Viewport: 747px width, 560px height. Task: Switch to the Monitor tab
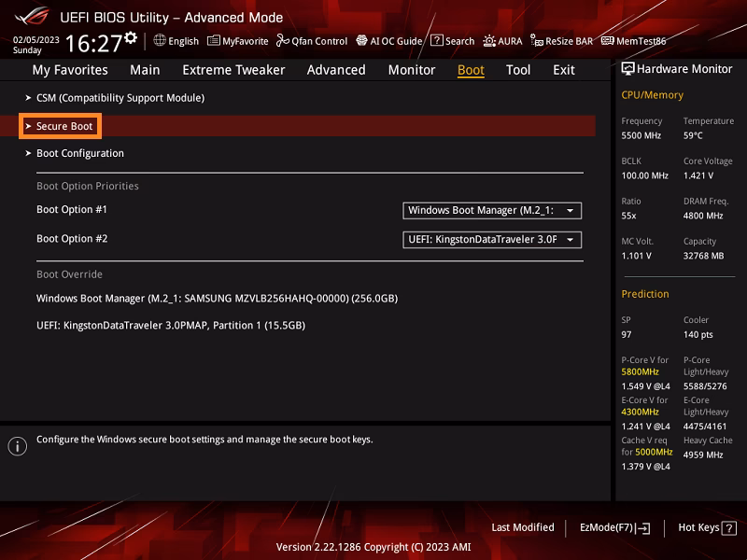pyautogui.click(x=412, y=70)
